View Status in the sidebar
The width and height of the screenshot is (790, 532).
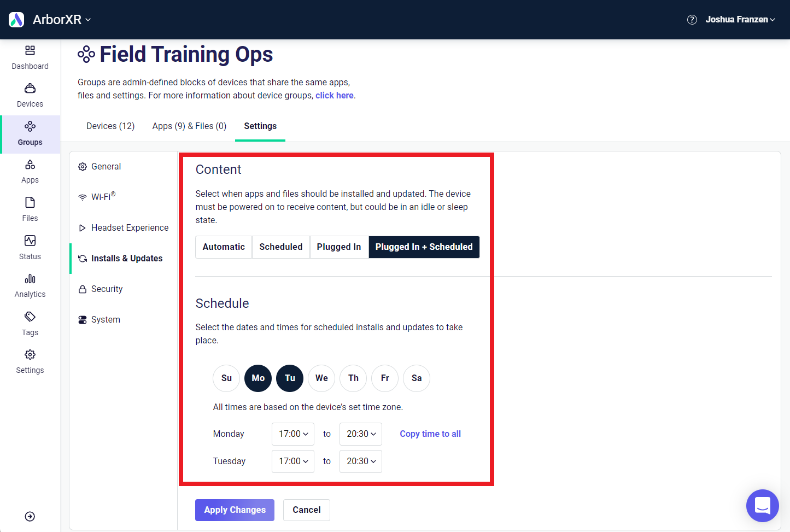pyautogui.click(x=30, y=248)
